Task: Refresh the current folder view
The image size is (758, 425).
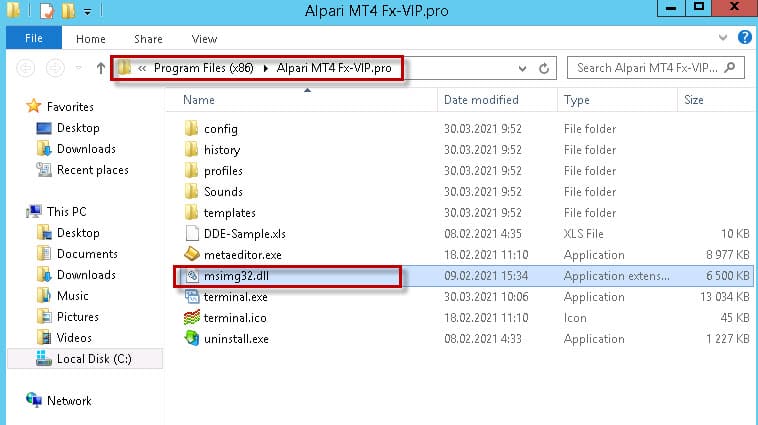Action: tap(544, 69)
